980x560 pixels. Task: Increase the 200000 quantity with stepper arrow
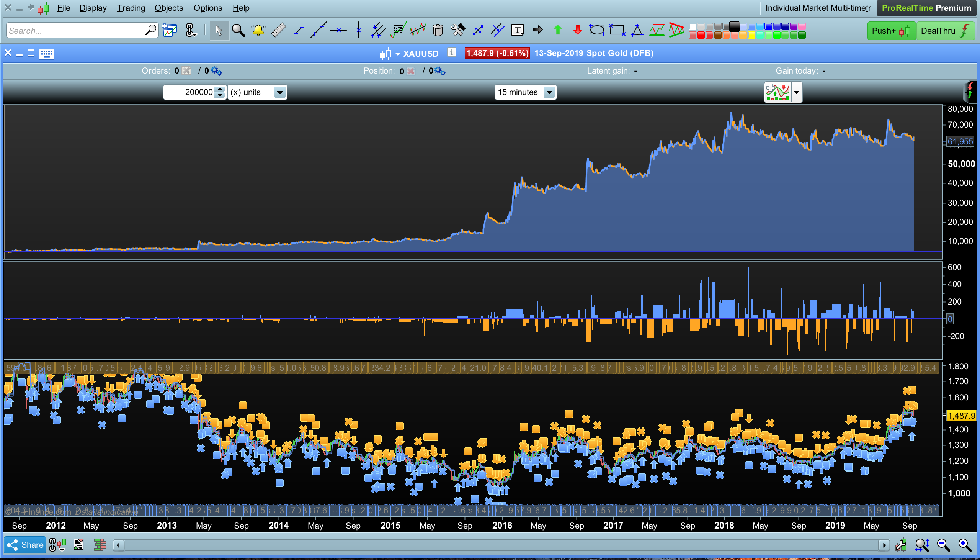(x=220, y=89)
